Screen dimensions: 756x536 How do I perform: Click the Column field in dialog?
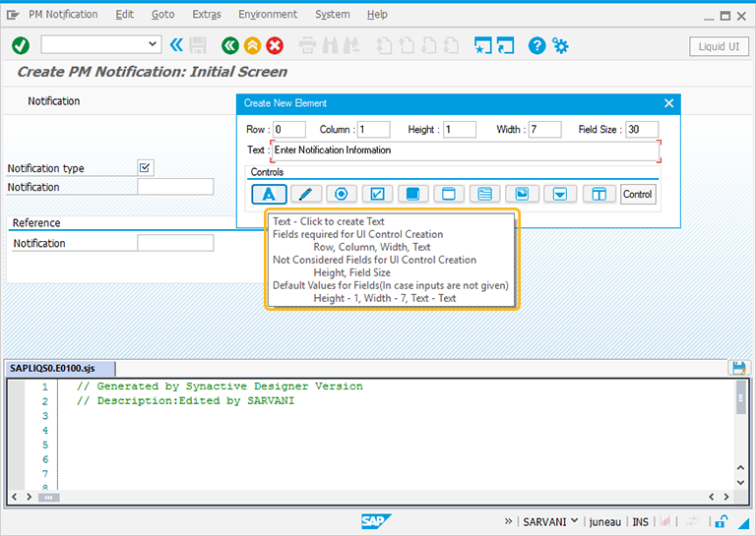coord(374,130)
